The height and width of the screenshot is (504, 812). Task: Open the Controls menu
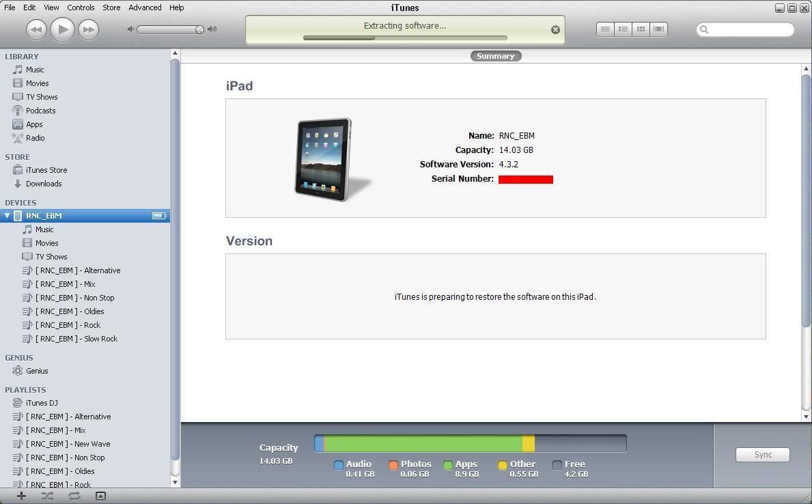pyautogui.click(x=81, y=8)
